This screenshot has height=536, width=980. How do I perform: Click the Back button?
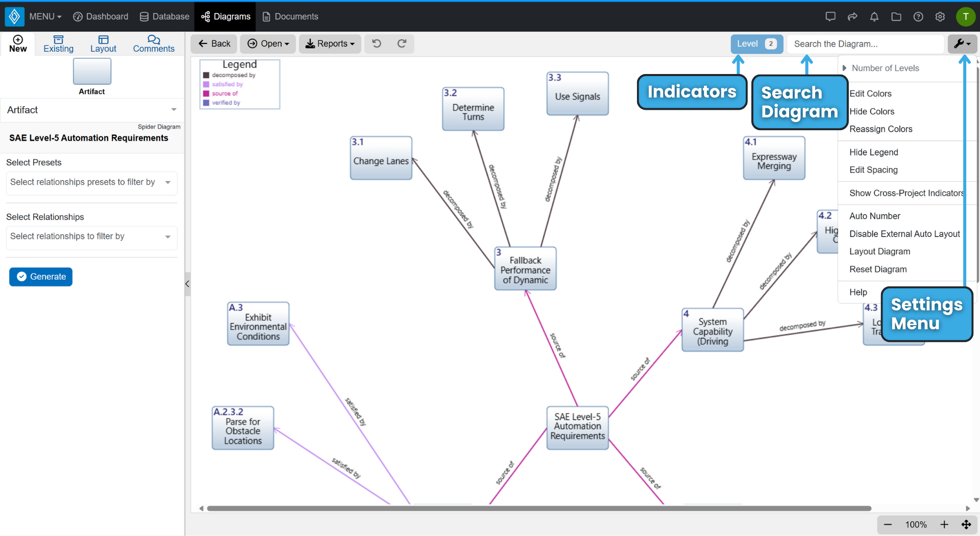click(x=214, y=44)
